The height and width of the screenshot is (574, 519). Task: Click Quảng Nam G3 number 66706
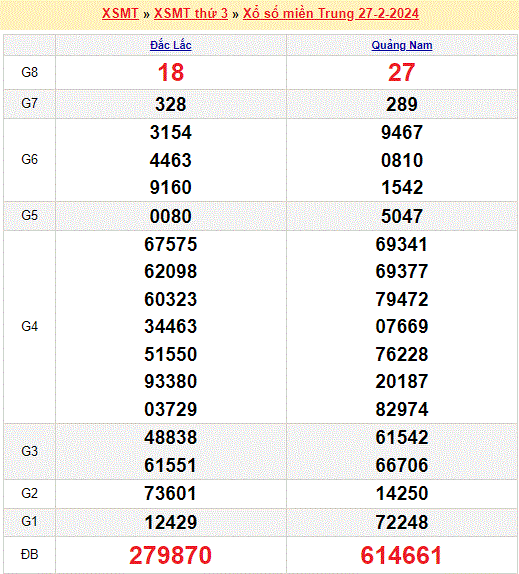point(402,465)
